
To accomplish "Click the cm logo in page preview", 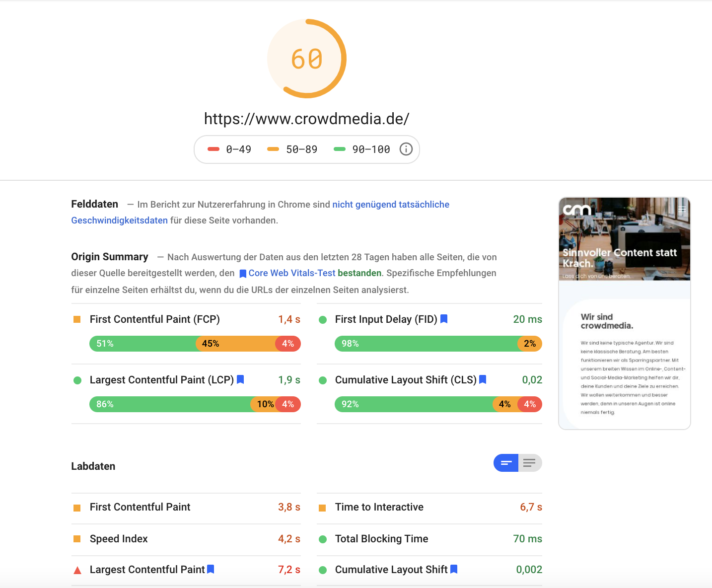I will pyautogui.click(x=576, y=210).
